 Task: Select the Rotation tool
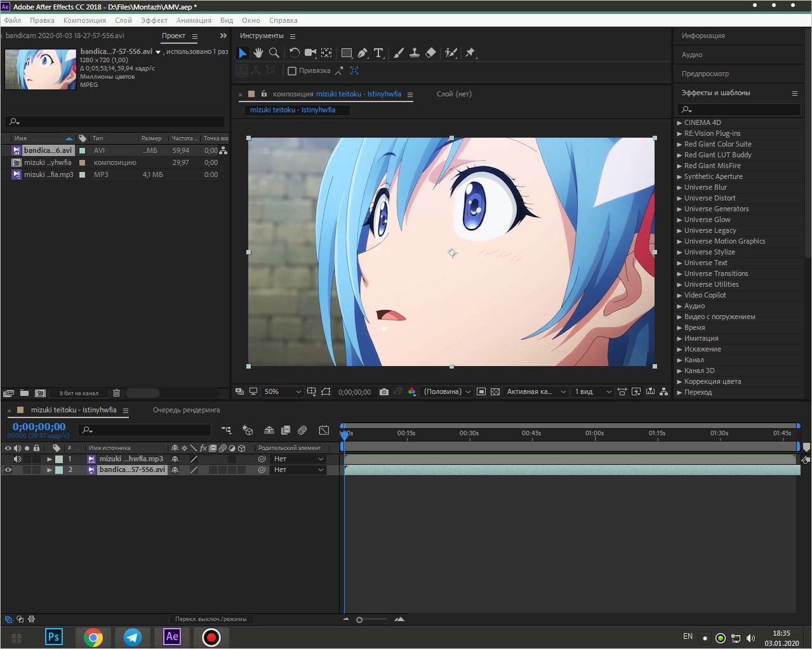pos(295,53)
